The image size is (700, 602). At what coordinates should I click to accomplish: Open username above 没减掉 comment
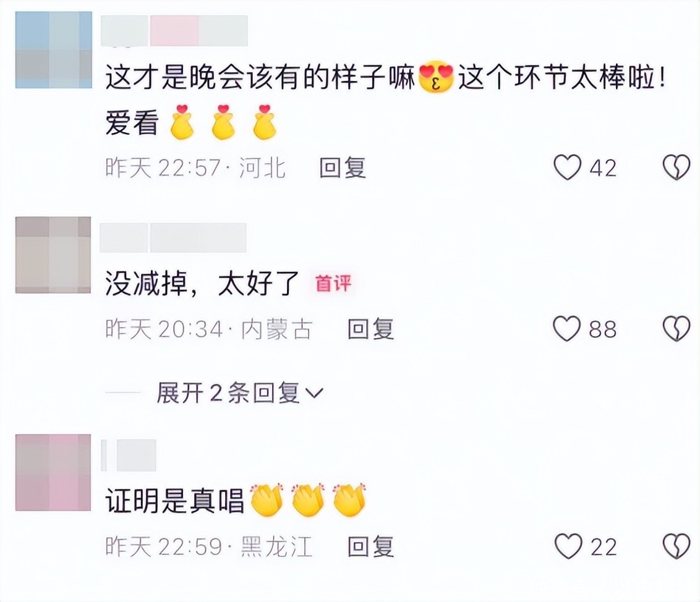coord(173,238)
